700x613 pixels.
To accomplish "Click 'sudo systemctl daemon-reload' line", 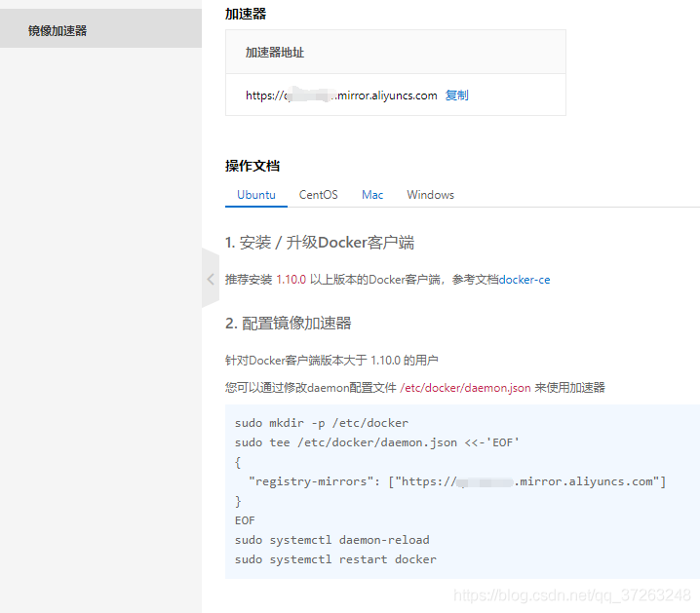I will 332,540.
